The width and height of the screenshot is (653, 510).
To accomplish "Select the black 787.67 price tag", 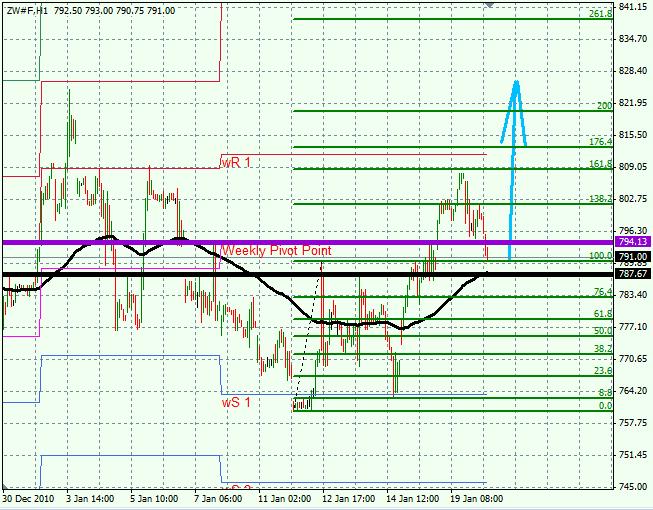I will pos(633,274).
